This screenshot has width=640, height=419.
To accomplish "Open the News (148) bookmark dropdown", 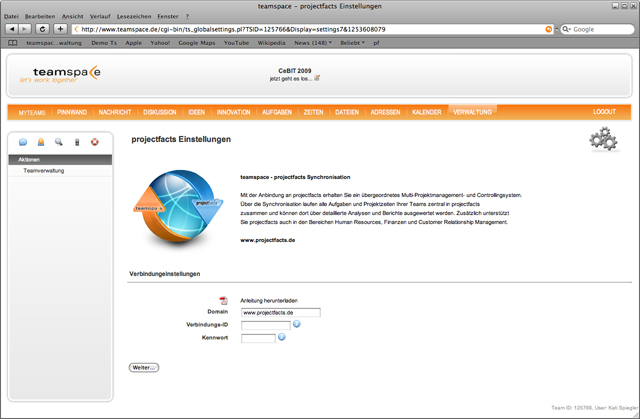I will pyautogui.click(x=313, y=43).
